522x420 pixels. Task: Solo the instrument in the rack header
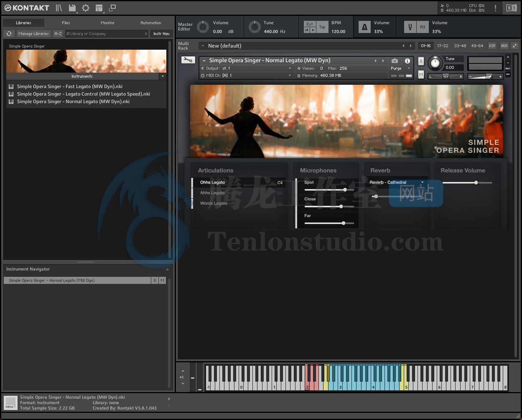tap(421, 61)
